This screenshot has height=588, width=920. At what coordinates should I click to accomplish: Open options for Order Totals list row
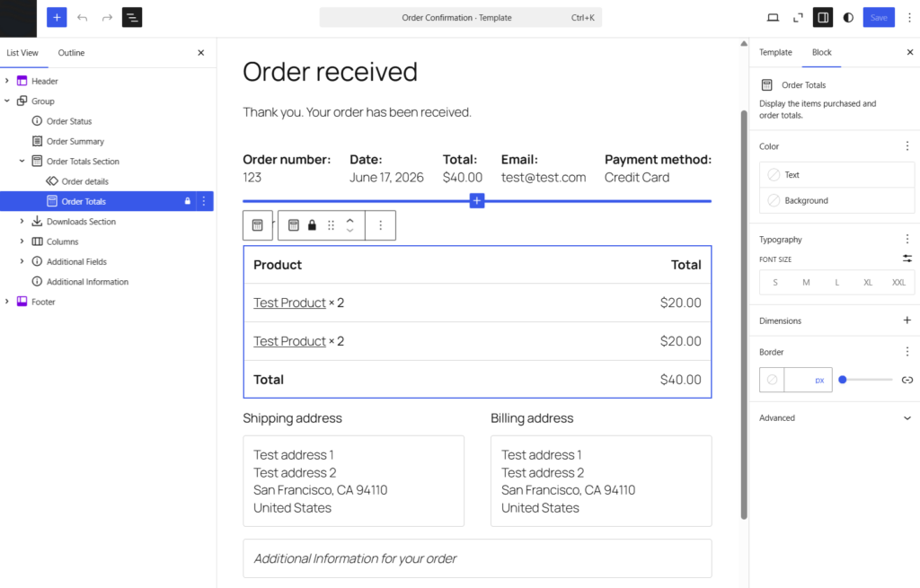[x=204, y=201]
